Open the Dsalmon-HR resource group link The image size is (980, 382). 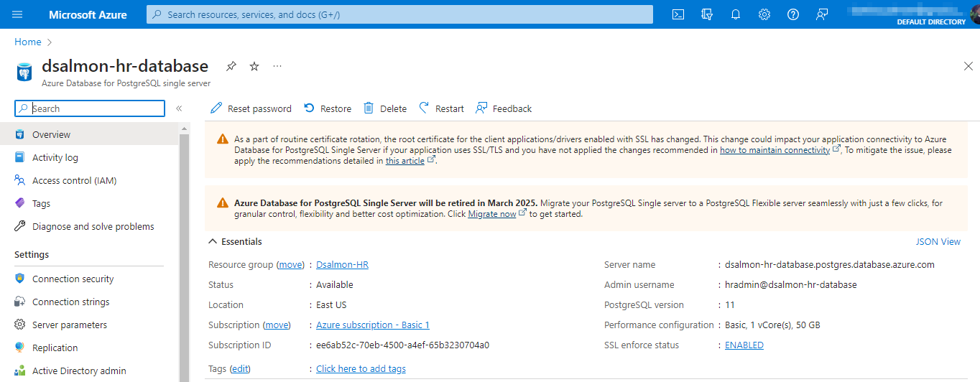click(x=342, y=265)
